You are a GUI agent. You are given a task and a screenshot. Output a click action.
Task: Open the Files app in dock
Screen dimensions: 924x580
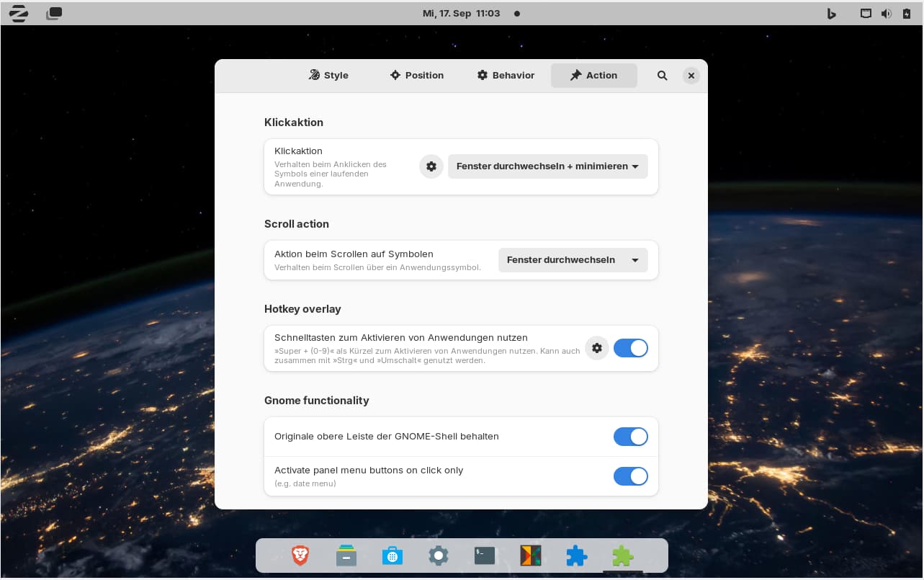(x=346, y=556)
